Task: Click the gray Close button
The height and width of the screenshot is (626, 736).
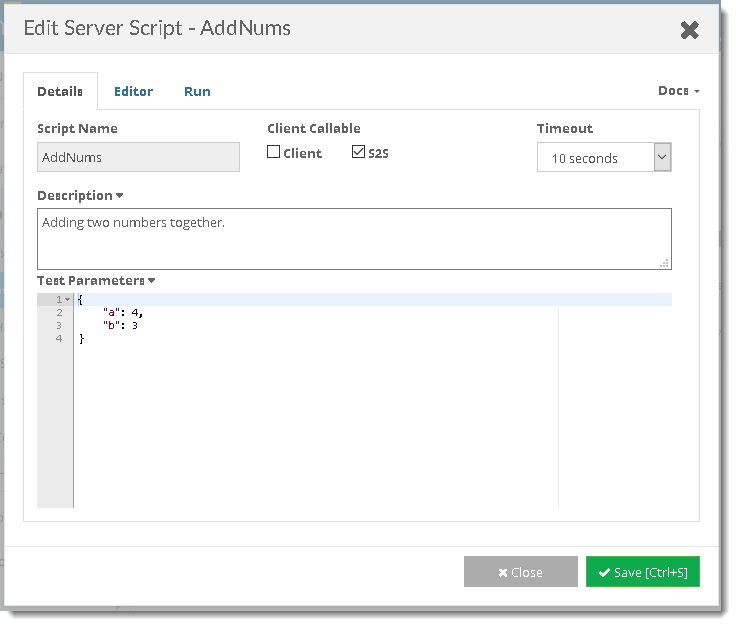Action: click(x=520, y=572)
